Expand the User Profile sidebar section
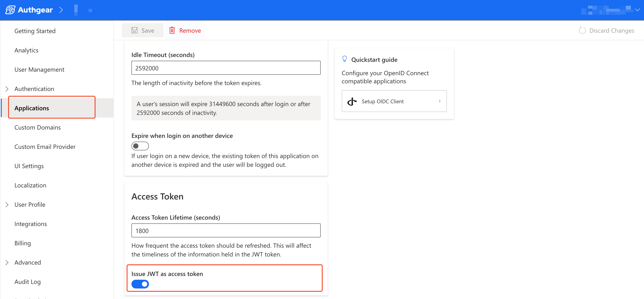Screen dimensions: 644x299 coord(7,205)
